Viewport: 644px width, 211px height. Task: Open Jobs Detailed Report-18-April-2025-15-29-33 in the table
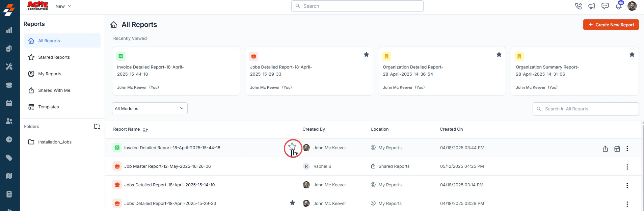(x=170, y=204)
